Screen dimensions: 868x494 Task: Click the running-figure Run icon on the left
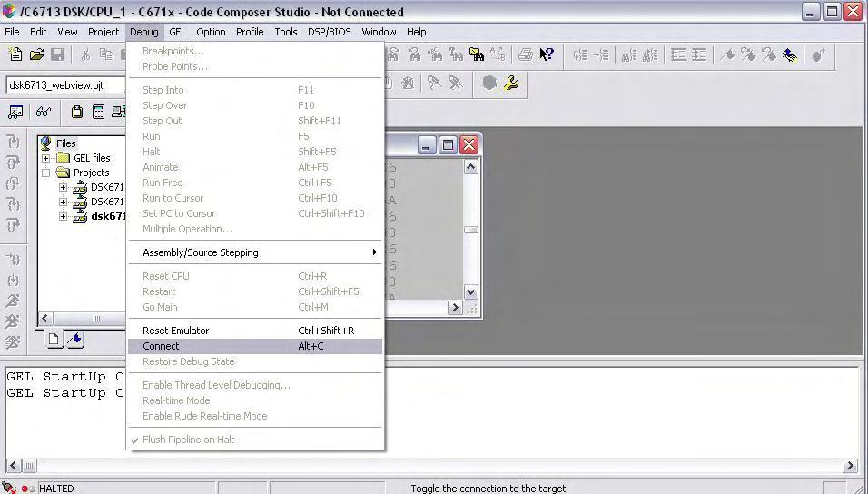[x=13, y=301]
